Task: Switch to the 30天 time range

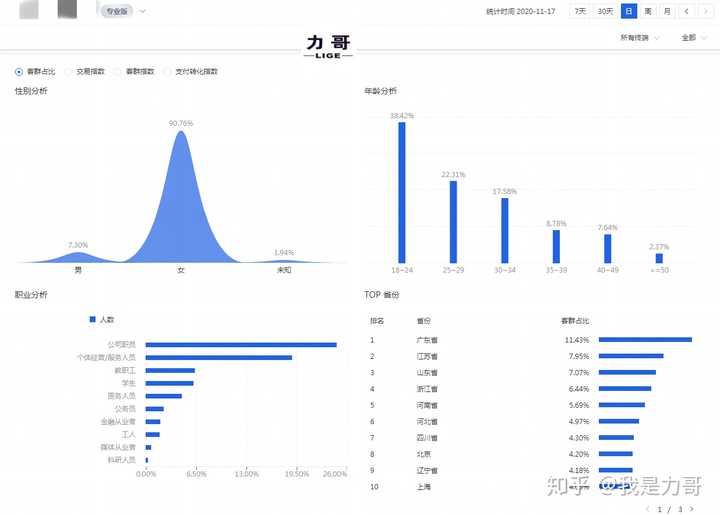Action: (x=605, y=11)
